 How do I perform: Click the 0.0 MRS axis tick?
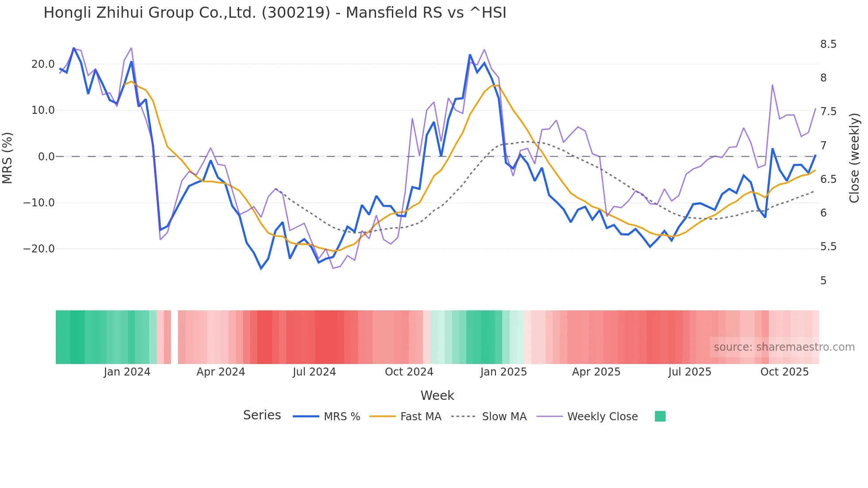tap(46, 157)
